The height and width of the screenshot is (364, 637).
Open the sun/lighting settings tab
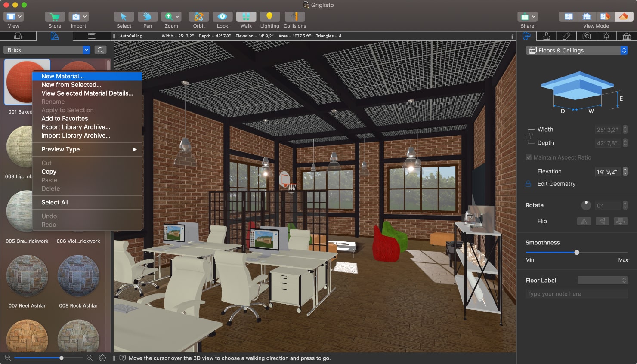pos(606,36)
